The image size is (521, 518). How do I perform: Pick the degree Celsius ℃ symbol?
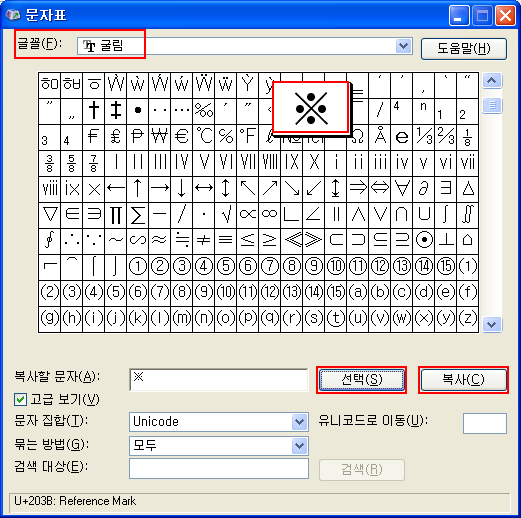[x=204, y=137]
